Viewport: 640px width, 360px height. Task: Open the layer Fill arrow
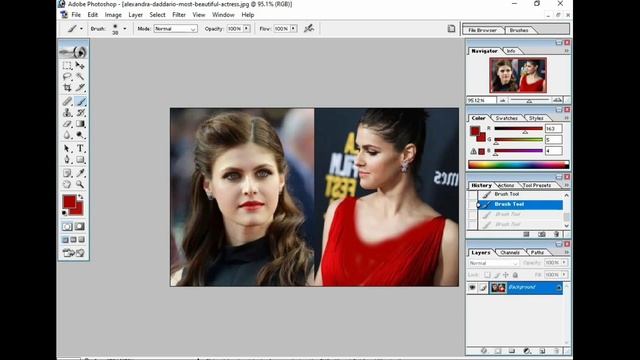564,275
